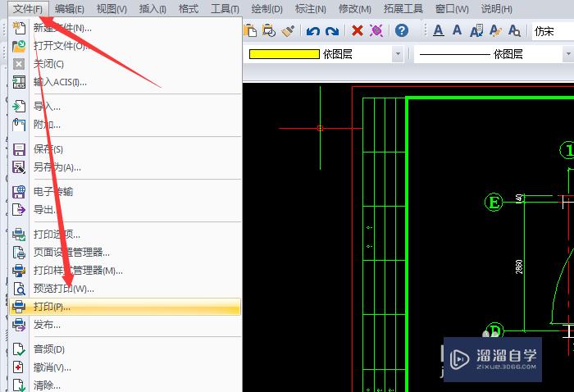Select the highlighted 打印(P)... menu item

tap(125, 307)
